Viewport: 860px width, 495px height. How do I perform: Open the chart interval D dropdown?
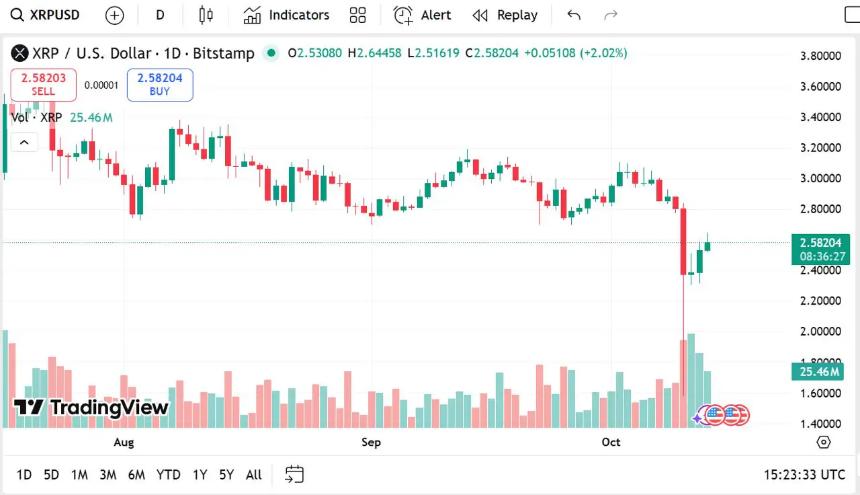pos(160,15)
